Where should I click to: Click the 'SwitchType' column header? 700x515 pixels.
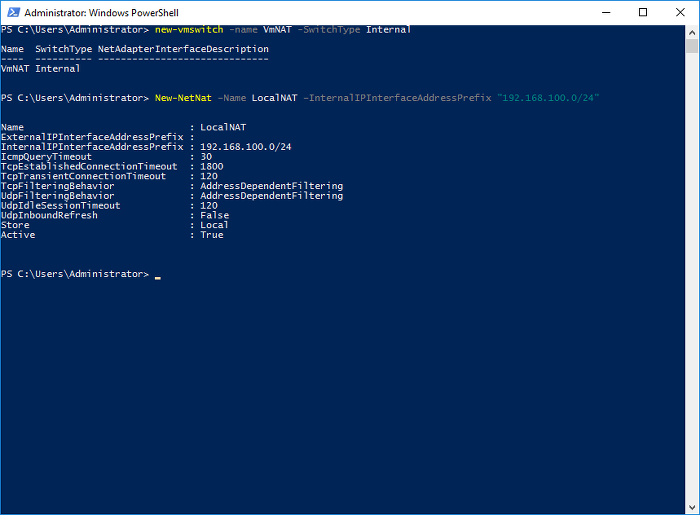tap(63, 49)
